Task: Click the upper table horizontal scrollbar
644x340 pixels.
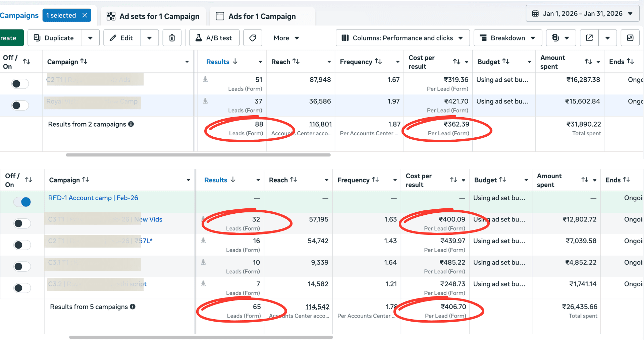Action: coord(198,155)
